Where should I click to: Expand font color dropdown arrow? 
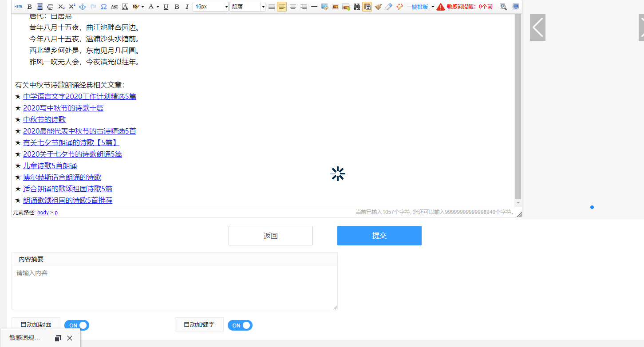[158, 7]
